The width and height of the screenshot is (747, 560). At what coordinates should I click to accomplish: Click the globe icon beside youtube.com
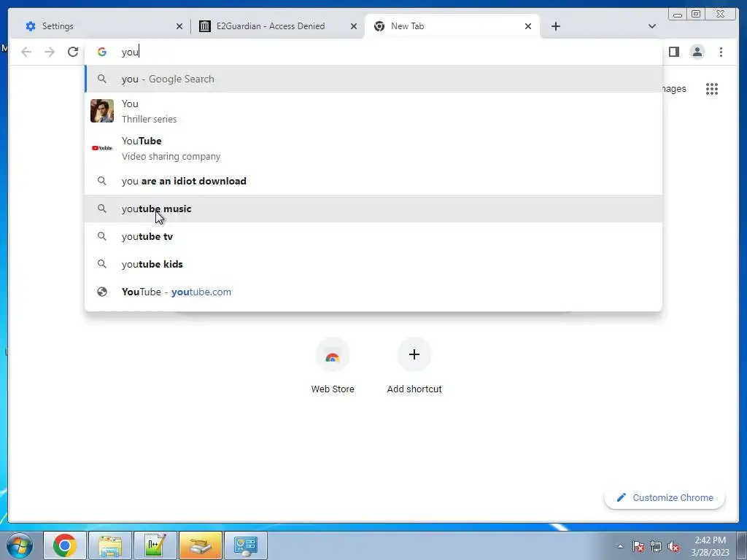[x=102, y=292]
